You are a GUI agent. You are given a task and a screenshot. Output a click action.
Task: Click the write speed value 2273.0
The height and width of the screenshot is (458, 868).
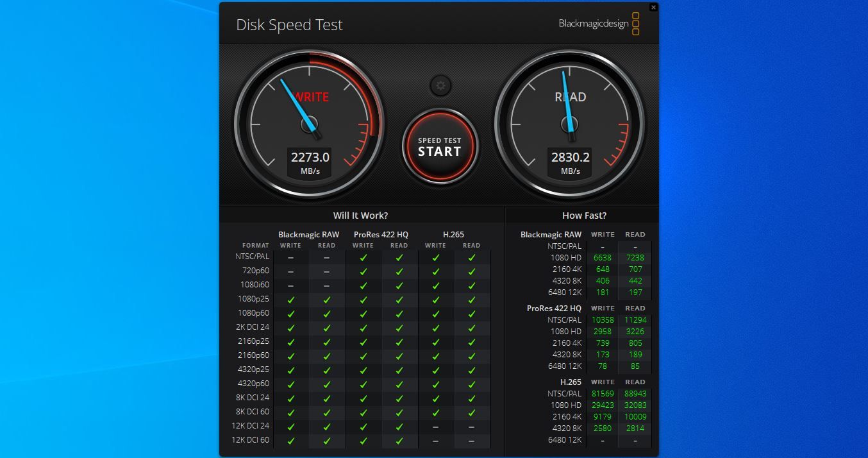[x=310, y=157]
